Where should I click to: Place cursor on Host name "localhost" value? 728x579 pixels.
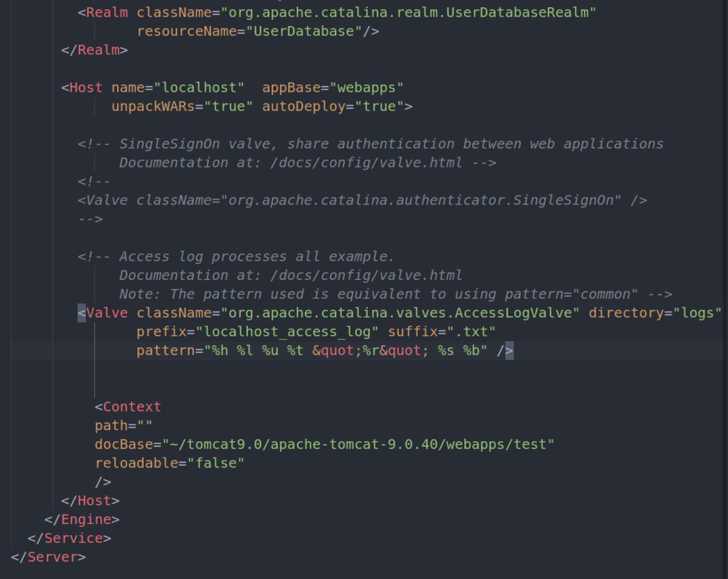click(x=199, y=88)
